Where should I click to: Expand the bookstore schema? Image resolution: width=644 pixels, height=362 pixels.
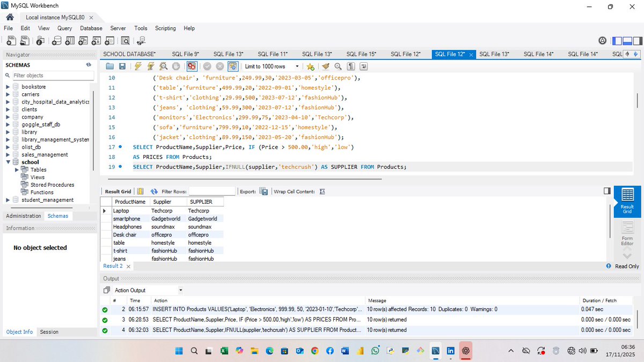pos(8,87)
